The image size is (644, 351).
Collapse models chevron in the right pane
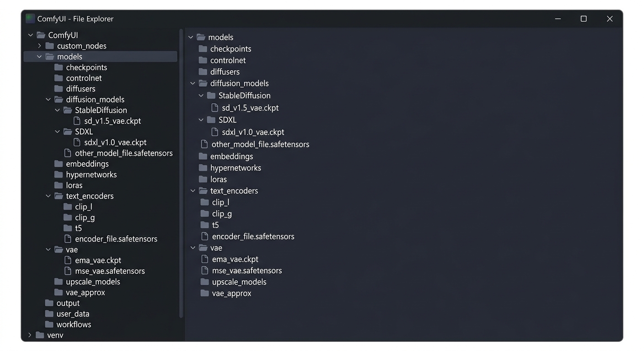pos(191,37)
